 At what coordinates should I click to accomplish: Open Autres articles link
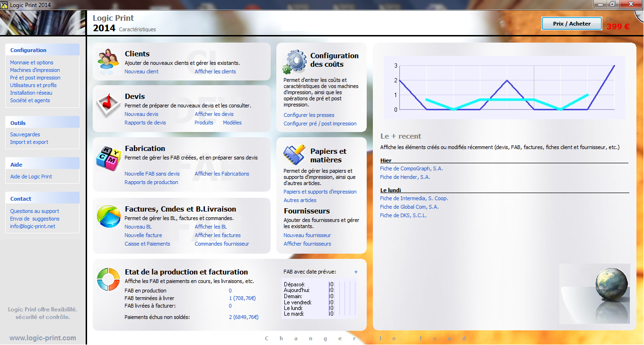pyautogui.click(x=300, y=200)
